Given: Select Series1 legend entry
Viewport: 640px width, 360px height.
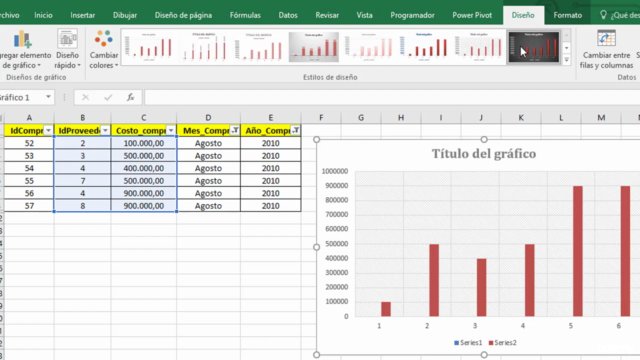Looking at the screenshot, I should coord(468,343).
